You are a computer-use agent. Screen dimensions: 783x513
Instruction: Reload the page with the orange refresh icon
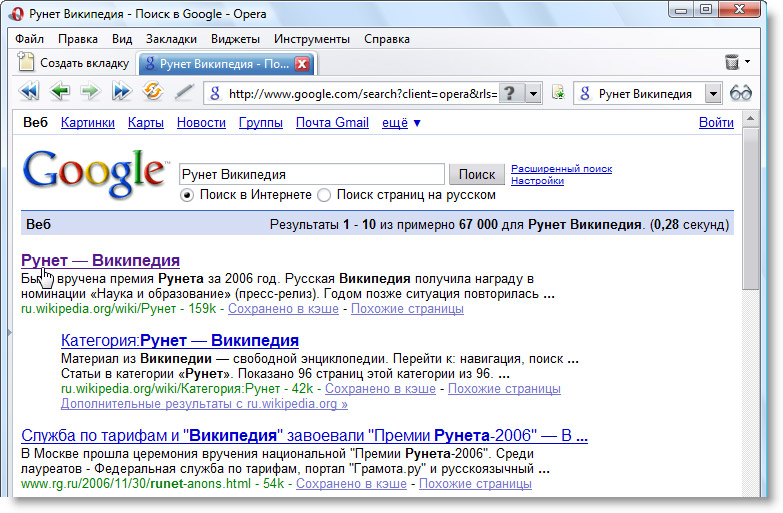(x=153, y=91)
